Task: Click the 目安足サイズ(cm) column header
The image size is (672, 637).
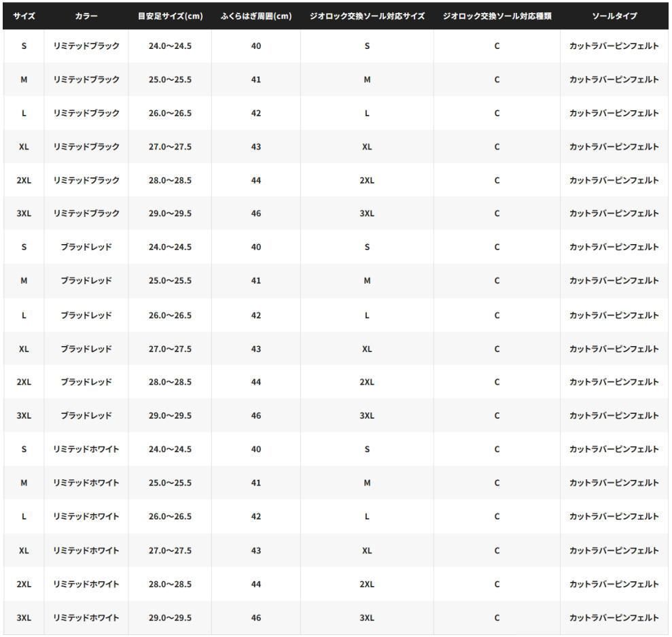Action: tap(170, 16)
